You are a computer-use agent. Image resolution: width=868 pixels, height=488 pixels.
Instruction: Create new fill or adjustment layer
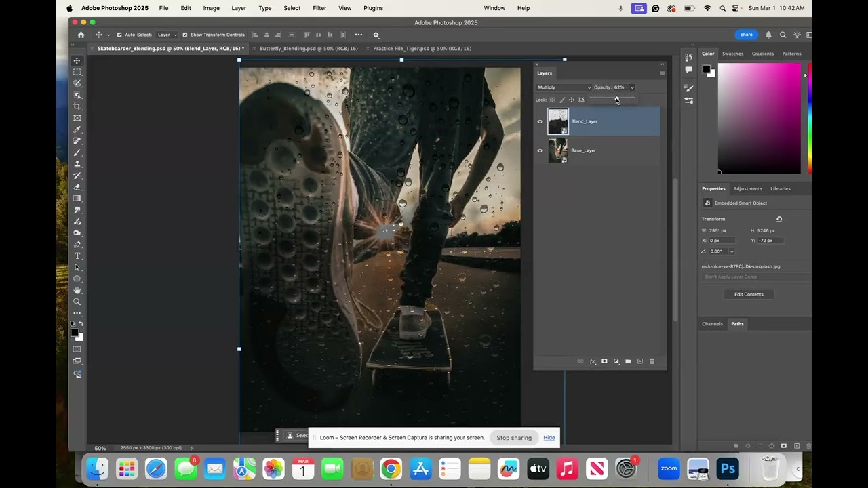[x=616, y=361]
